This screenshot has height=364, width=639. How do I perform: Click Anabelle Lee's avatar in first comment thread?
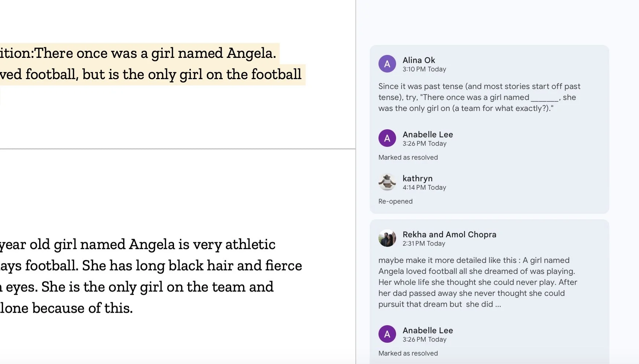tap(387, 138)
